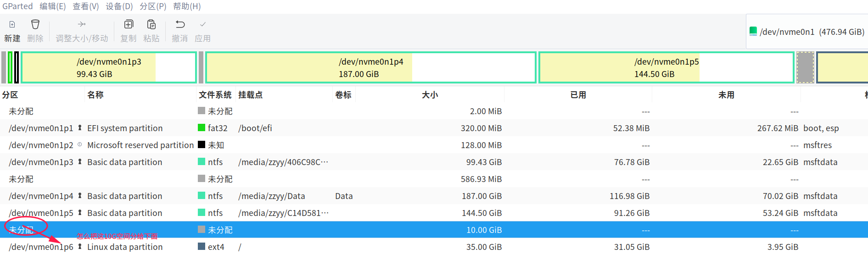The width and height of the screenshot is (868, 271).
Task: Select the /dev/nvme0n1p3 partition row
Action: point(41,162)
